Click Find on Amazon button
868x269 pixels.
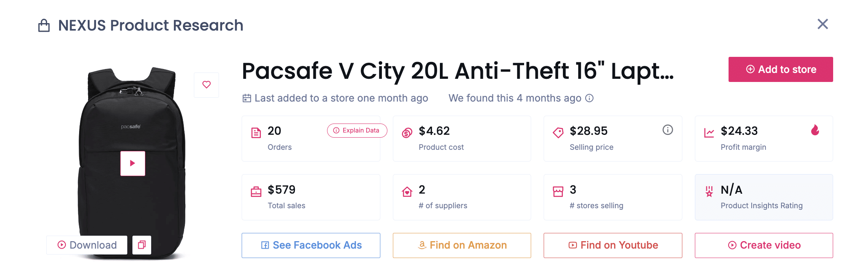[x=462, y=245]
